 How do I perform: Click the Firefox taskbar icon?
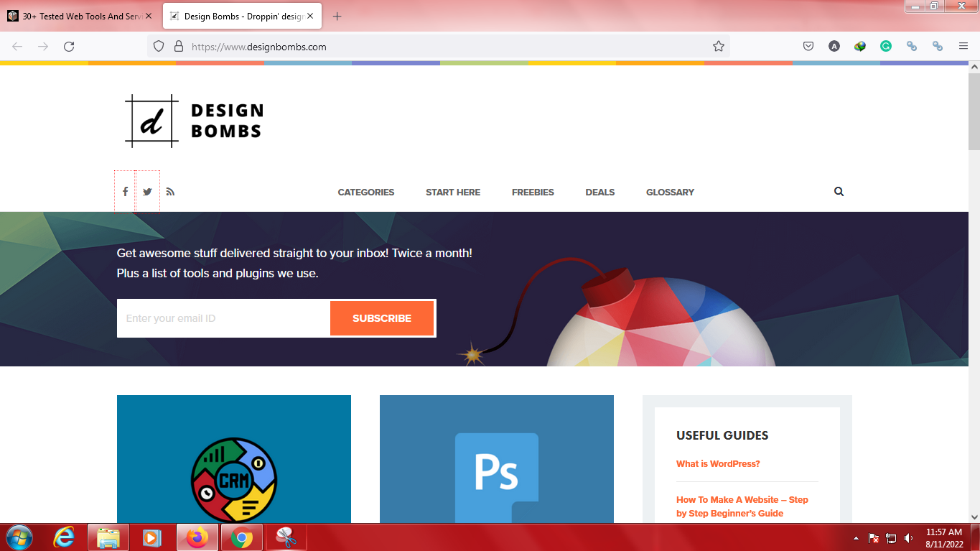click(197, 537)
